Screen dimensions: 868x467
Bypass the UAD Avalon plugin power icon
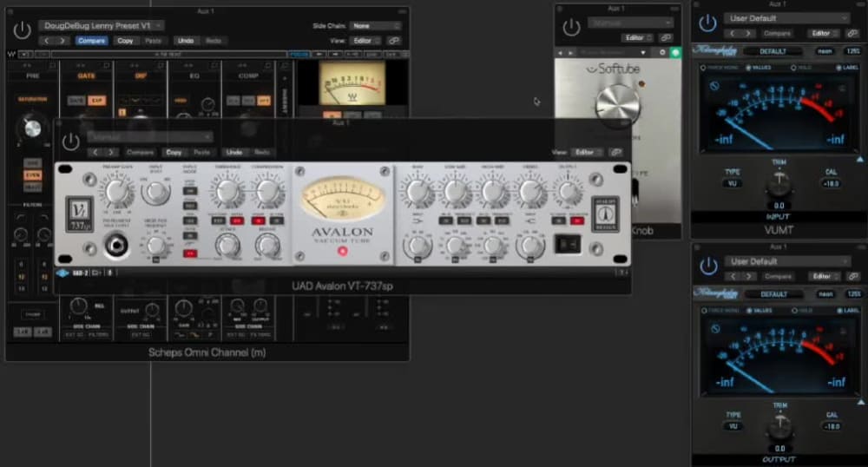(71, 141)
